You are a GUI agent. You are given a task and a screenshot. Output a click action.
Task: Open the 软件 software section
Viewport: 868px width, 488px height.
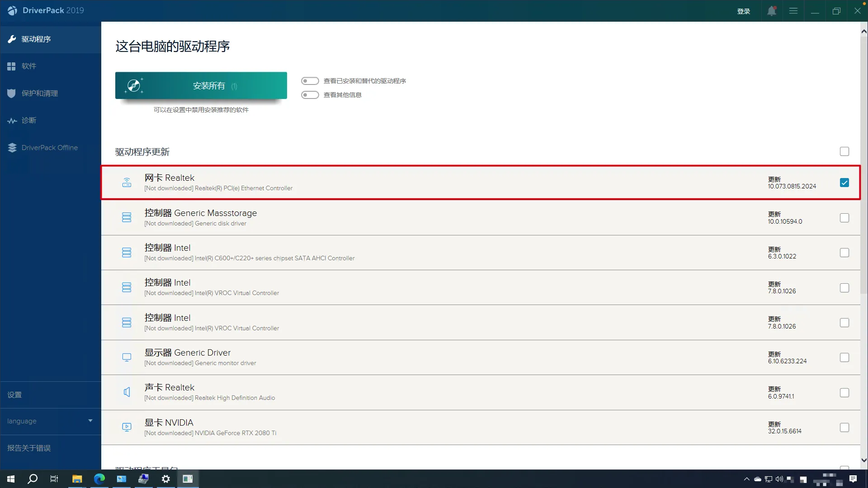click(x=29, y=66)
